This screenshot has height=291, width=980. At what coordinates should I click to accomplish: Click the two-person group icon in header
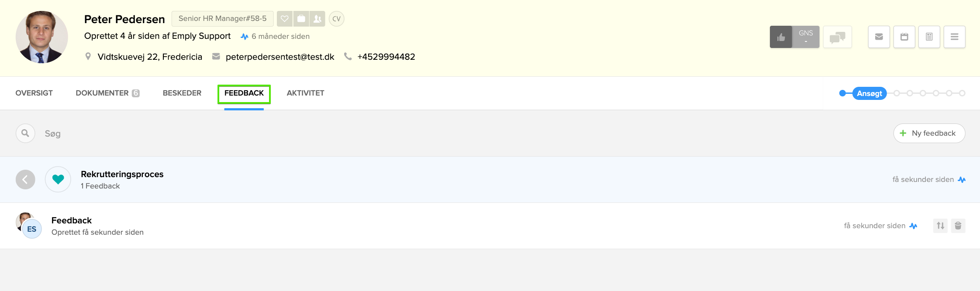(317, 19)
